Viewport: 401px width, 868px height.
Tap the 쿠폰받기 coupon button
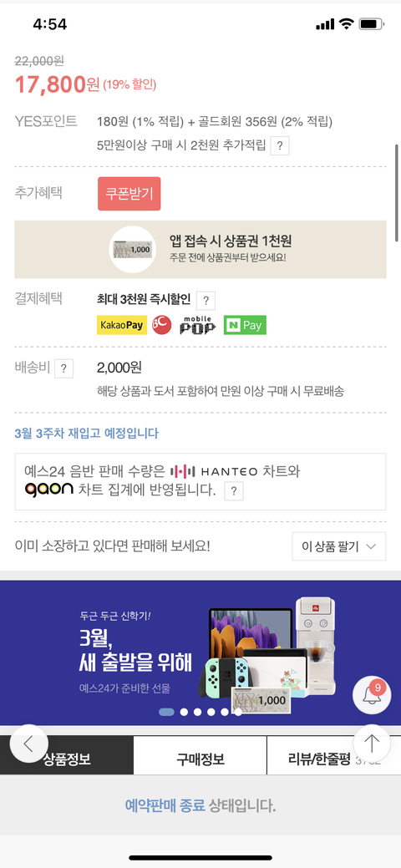(129, 194)
